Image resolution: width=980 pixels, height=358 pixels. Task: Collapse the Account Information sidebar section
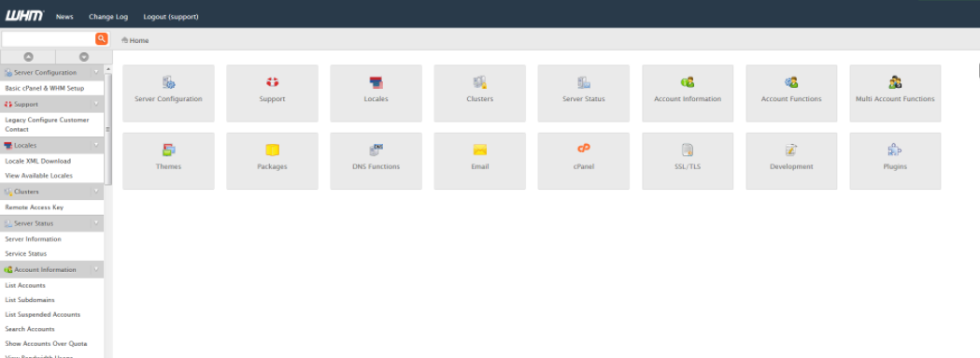pos(96,270)
